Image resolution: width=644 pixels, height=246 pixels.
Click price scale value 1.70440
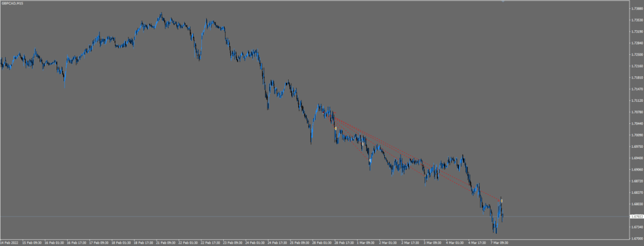[638, 123]
